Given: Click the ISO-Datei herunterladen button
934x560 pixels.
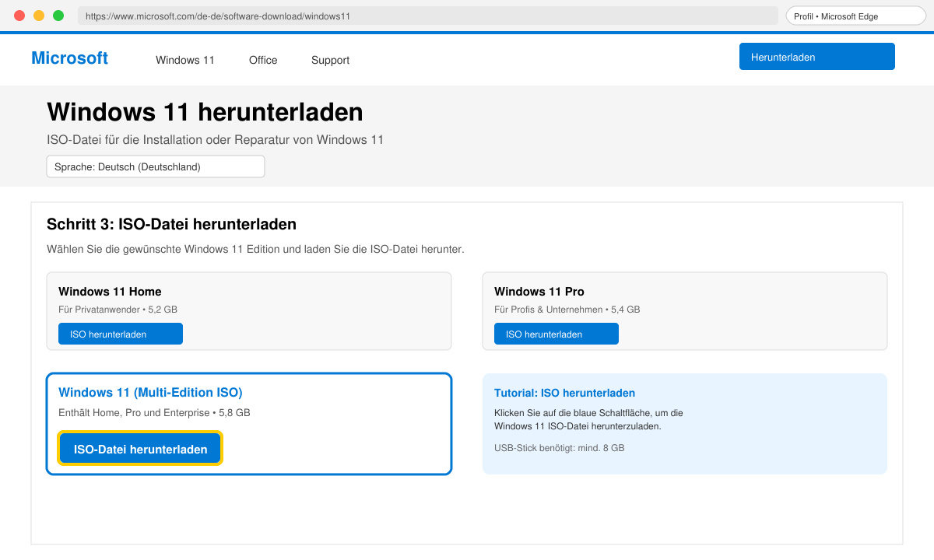Looking at the screenshot, I should point(141,449).
